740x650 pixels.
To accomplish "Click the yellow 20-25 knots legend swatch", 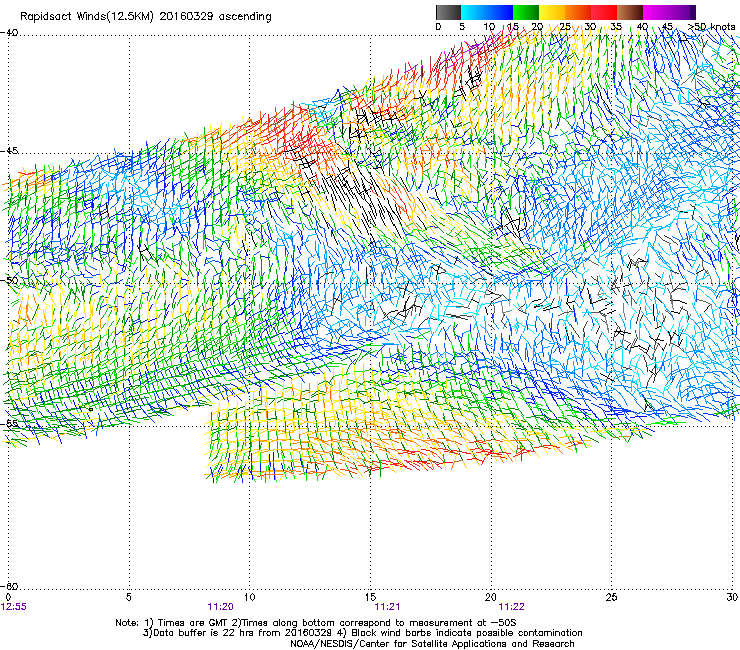I will coord(552,12).
